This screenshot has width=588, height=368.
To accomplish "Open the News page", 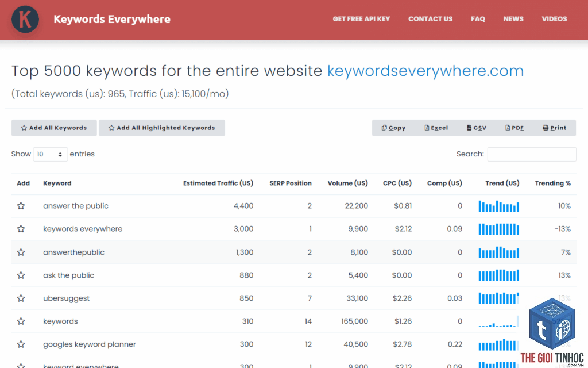I will 513,19.
